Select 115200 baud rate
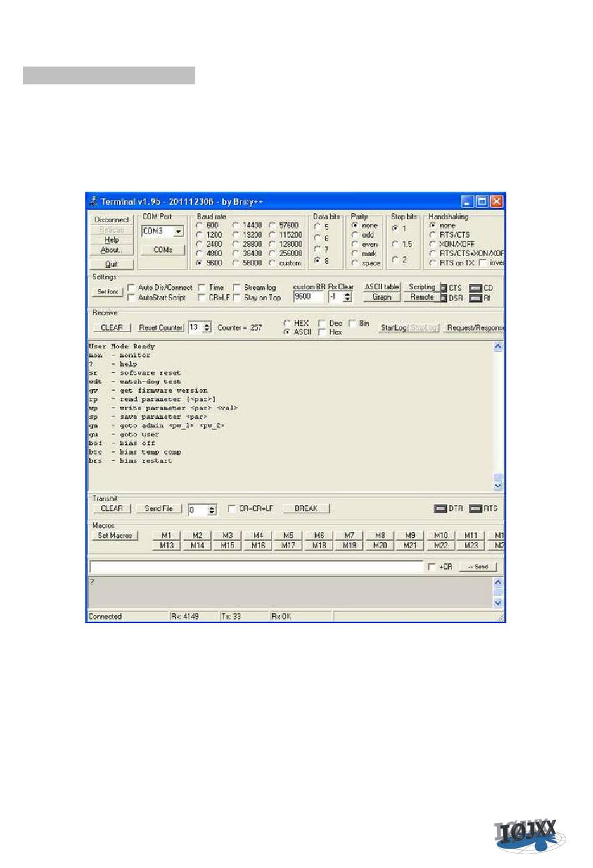 [272, 235]
